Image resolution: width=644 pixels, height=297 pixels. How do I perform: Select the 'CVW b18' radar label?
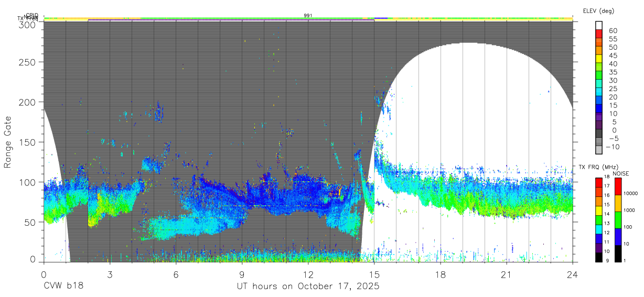(x=63, y=287)
